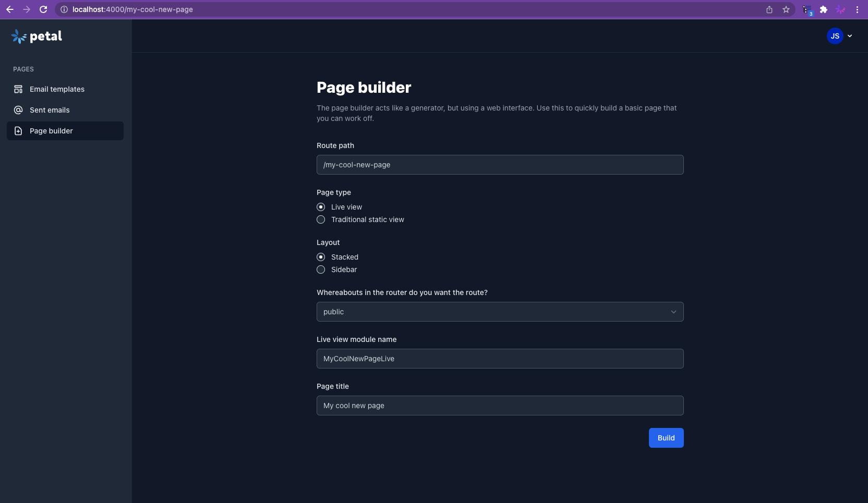
Task: Click the Sent emails at-sign icon
Action: (18, 110)
